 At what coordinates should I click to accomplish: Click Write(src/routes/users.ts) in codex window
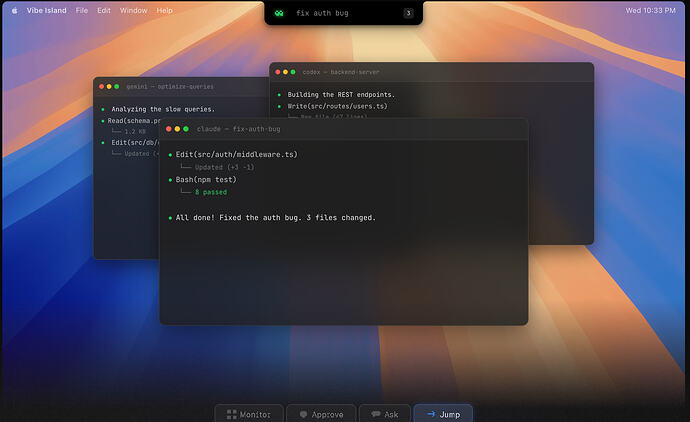pos(338,106)
